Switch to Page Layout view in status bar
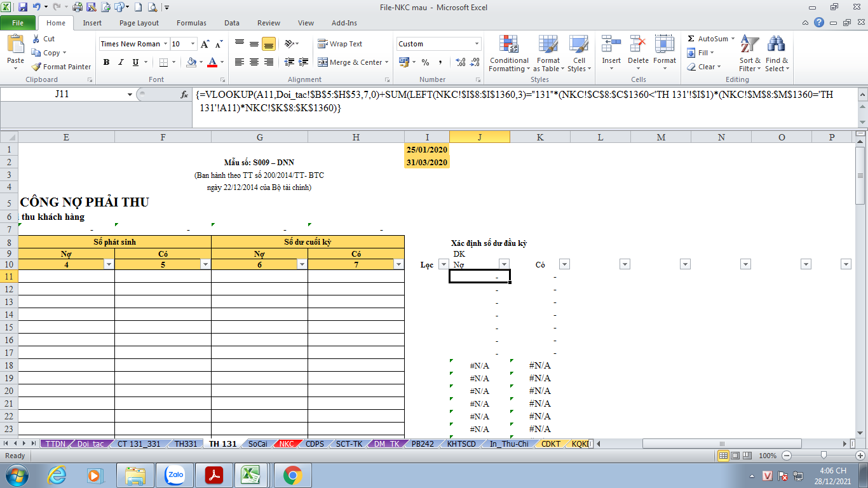This screenshot has height=488, width=868. pyautogui.click(x=735, y=456)
